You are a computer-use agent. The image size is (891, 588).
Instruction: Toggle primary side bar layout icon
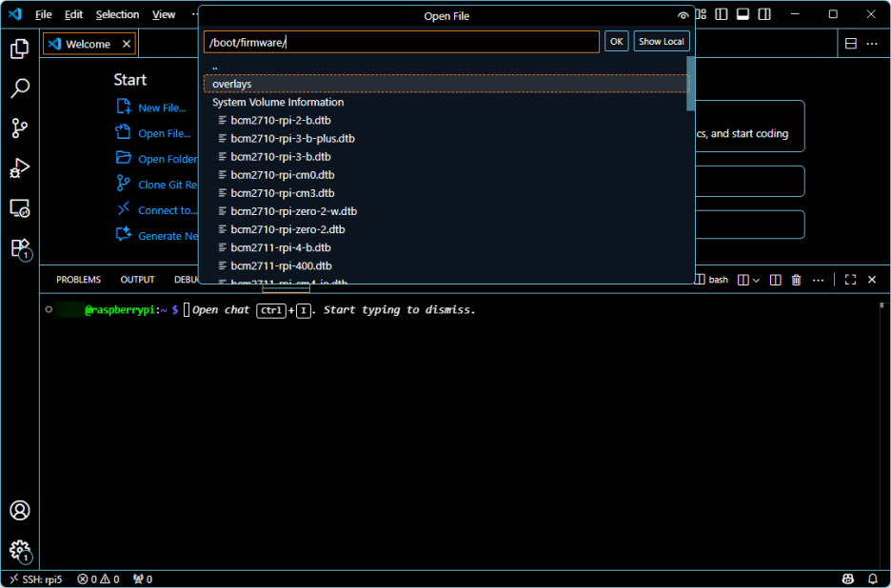click(722, 14)
